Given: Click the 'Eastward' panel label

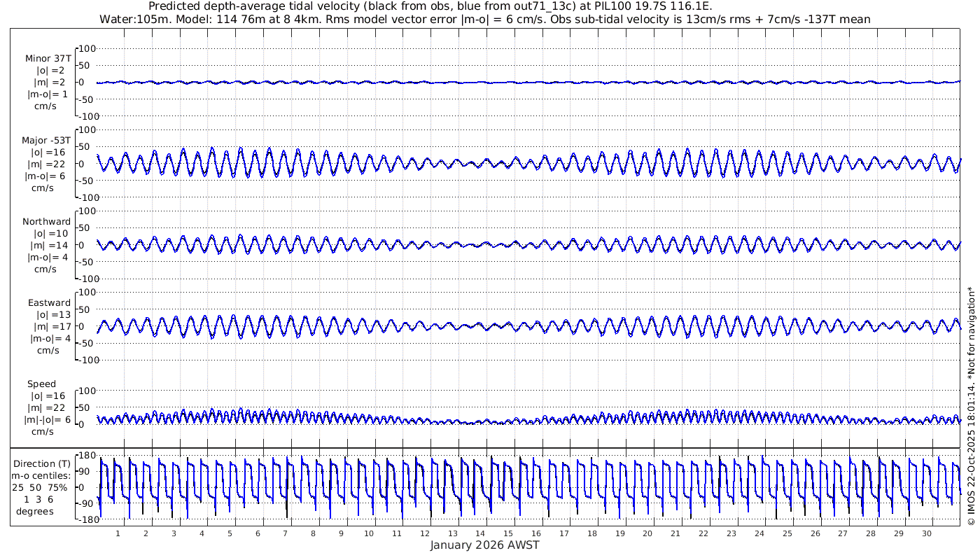Looking at the screenshot, I should 49,303.
